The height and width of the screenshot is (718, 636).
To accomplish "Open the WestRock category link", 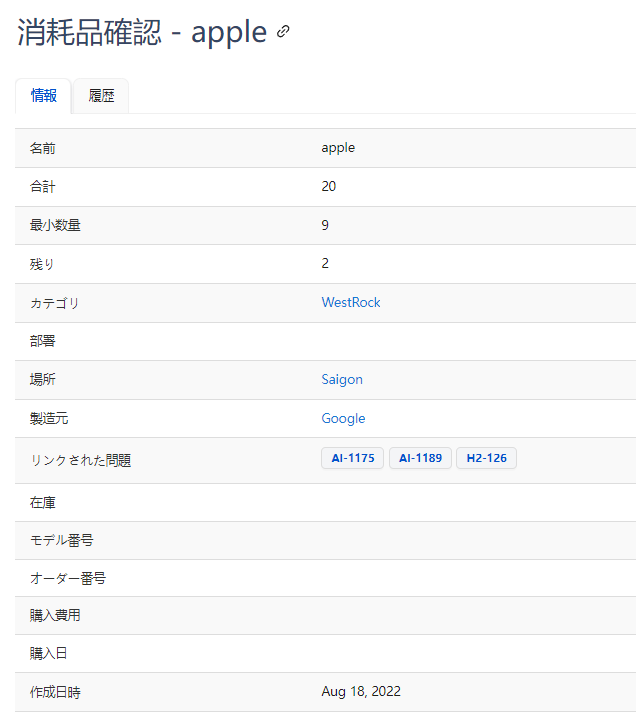I will 350,302.
